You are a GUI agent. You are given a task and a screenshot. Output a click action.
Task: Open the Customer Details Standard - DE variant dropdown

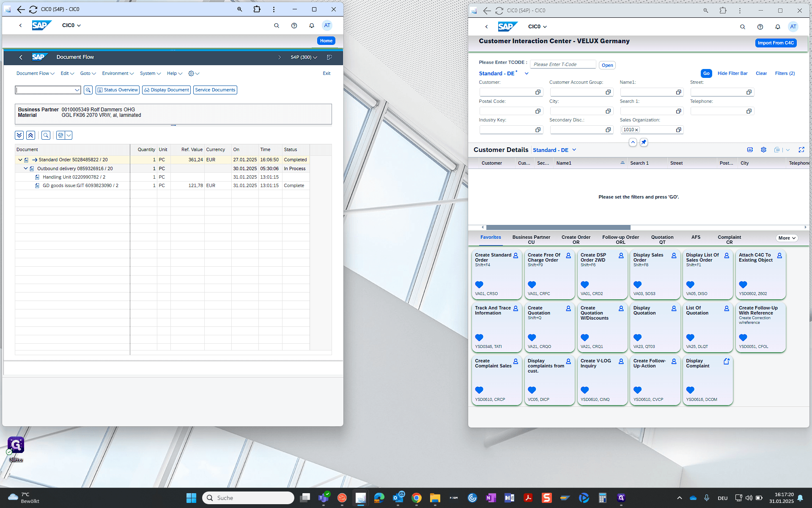[574, 150]
